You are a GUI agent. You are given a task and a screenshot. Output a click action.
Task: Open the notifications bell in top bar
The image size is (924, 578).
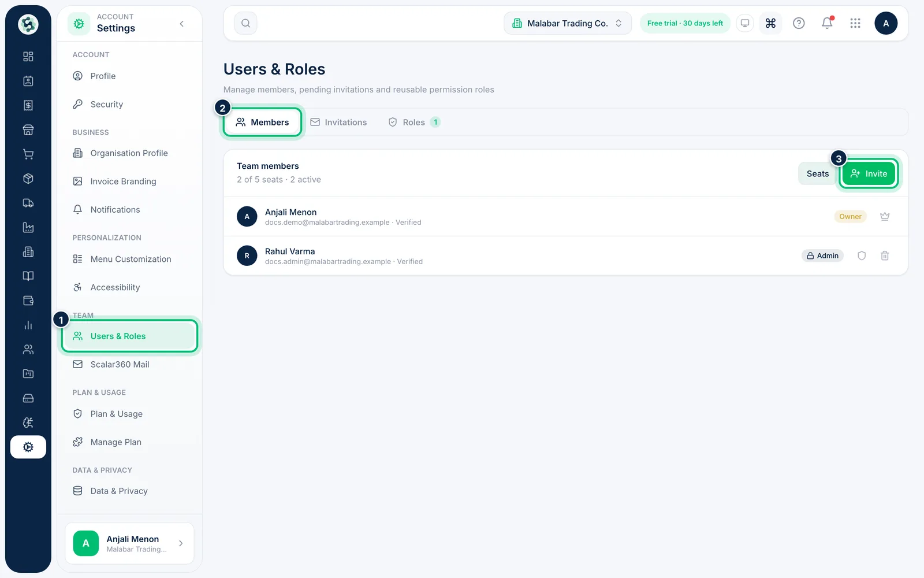coord(827,23)
